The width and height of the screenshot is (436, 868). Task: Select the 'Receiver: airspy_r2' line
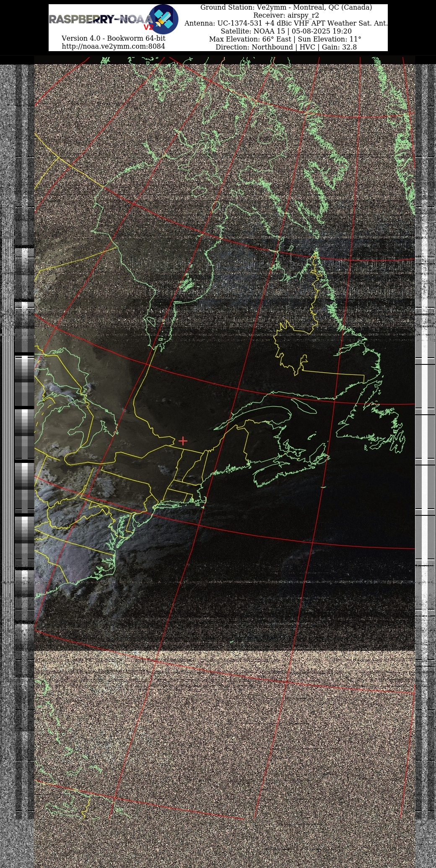(286, 16)
